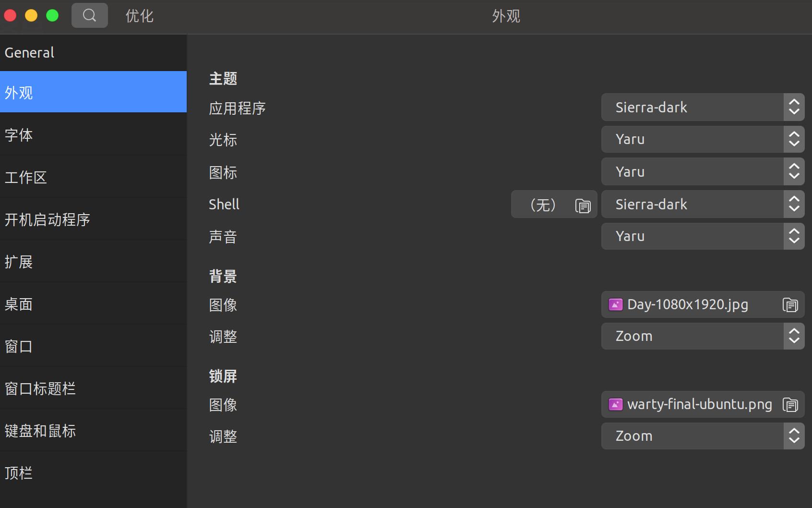Choose background image Day-1080x1920.jpg button
Image resolution: width=812 pixels, height=508 pixels.
pos(703,304)
